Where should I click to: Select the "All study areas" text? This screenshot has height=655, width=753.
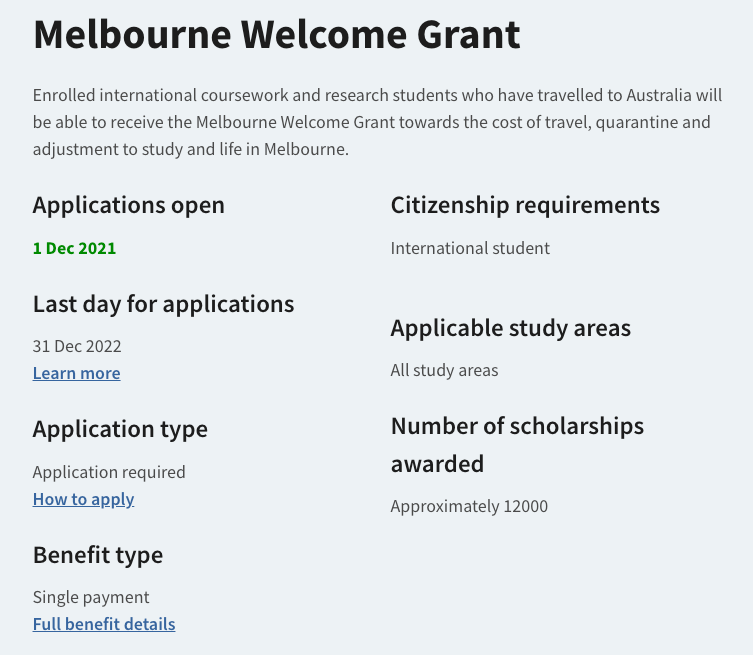pyautogui.click(x=444, y=370)
